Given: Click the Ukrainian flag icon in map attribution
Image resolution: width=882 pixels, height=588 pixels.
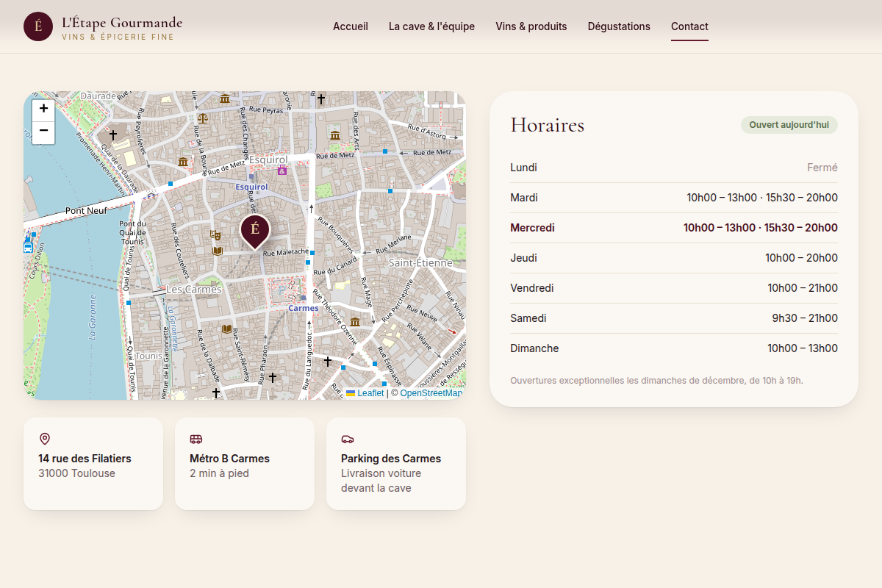Looking at the screenshot, I should click(351, 393).
